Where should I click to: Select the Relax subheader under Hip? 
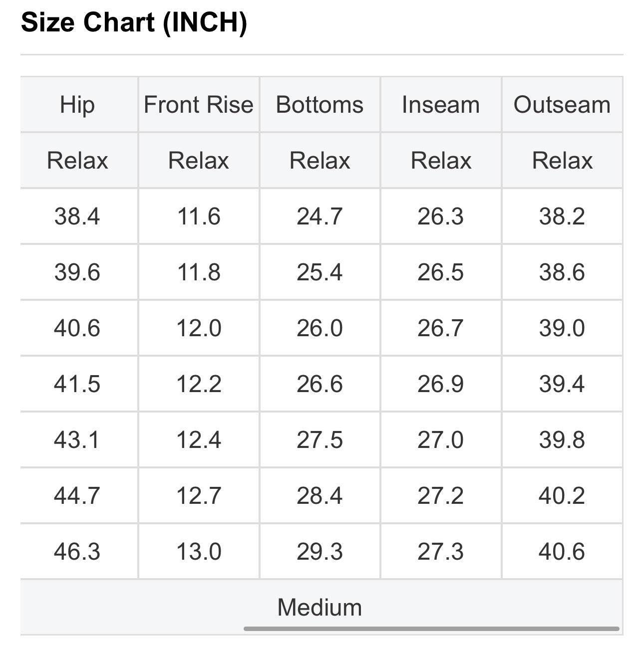point(78,161)
